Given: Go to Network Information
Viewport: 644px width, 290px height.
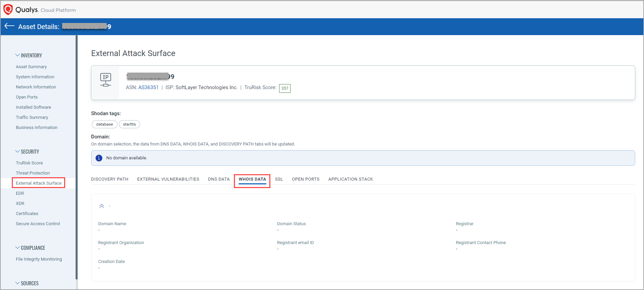Looking at the screenshot, I should pyautogui.click(x=36, y=87).
